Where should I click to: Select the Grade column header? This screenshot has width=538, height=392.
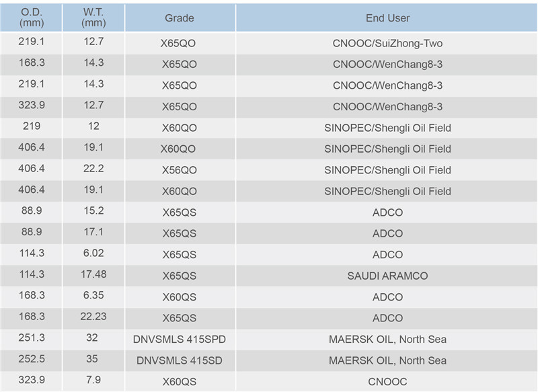point(180,17)
